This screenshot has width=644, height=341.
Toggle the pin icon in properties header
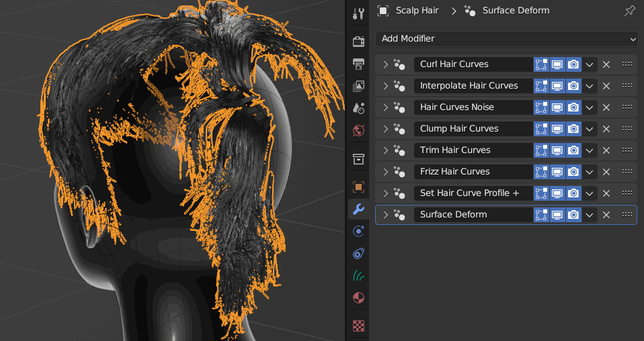(629, 11)
